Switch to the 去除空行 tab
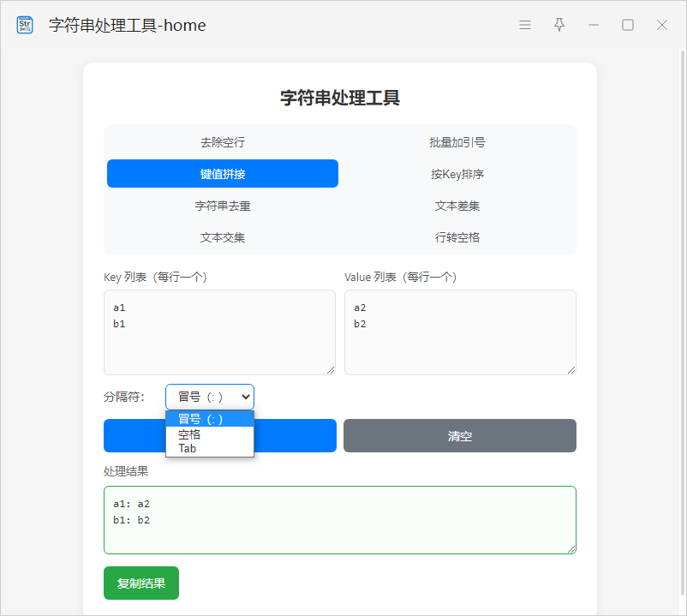 (223, 142)
